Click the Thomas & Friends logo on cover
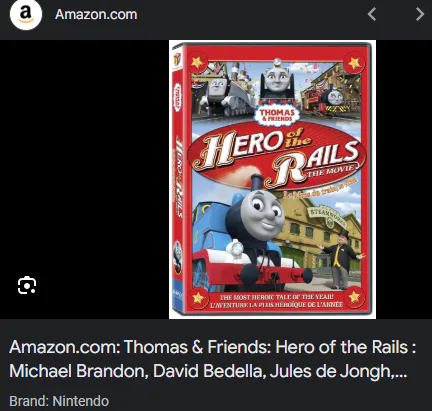This screenshot has width=432, height=411. coord(277,115)
